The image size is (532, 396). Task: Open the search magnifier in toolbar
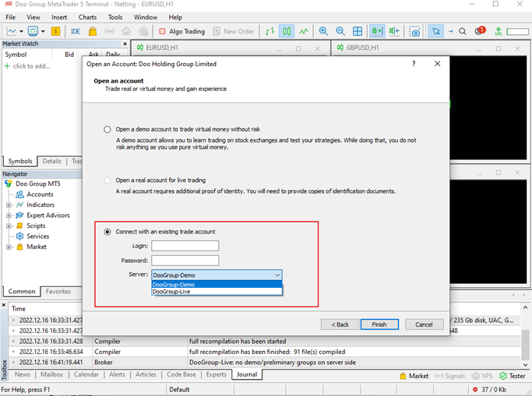click(x=463, y=31)
